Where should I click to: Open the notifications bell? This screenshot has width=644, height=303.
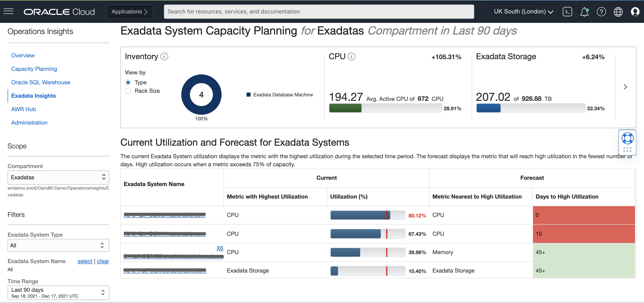pos(584,11)
